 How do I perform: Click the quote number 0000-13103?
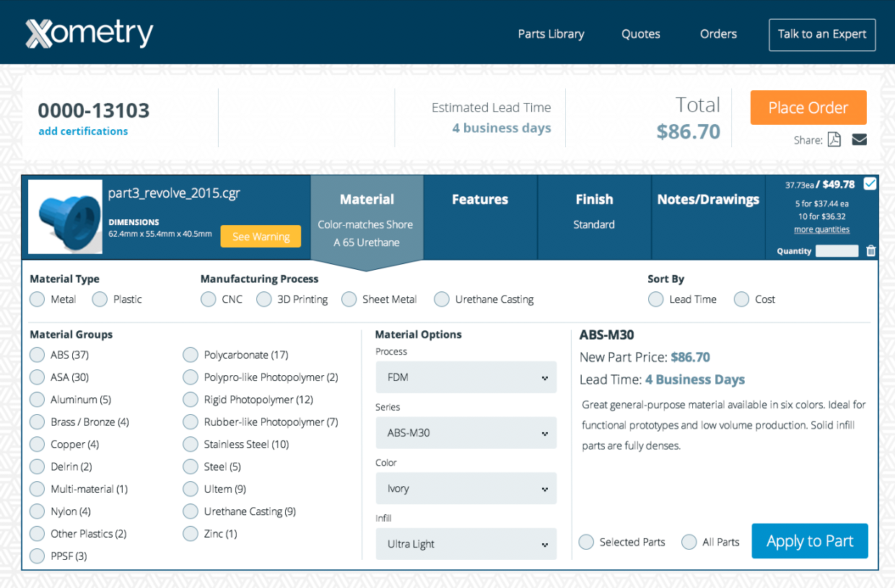(94, 110)
